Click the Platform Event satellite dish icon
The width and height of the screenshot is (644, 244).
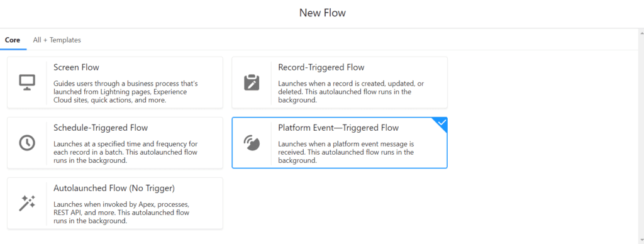pyautogui.click(x=252, y=143)
